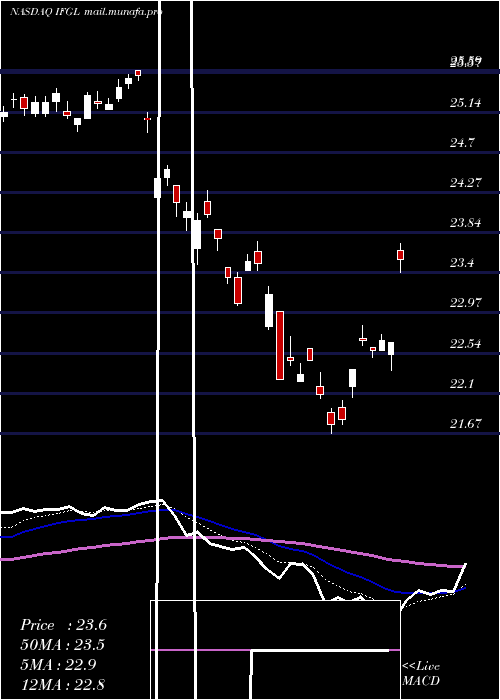Click the latest red candlestick near 23.4
Screen dimensions: 500x700
pyautogui.click(x=400, y=255)
